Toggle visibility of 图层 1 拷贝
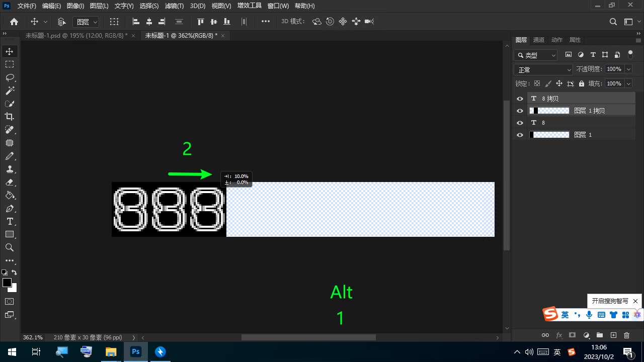 point(520,111)
